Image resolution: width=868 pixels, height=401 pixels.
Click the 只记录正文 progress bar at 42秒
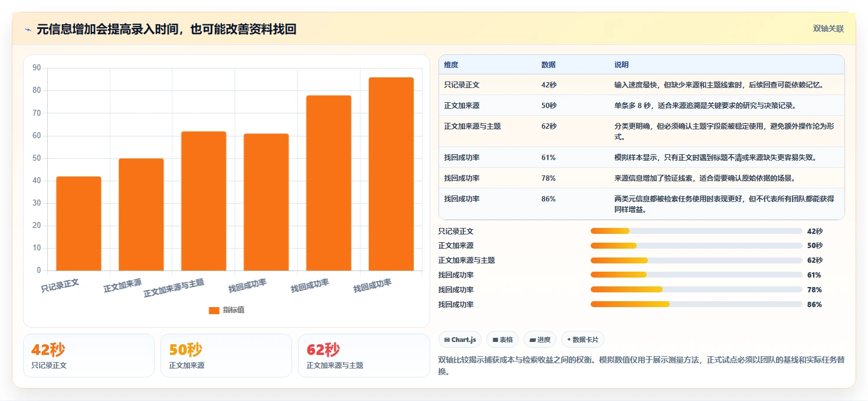pyautogui.click(x=696, y=231)
